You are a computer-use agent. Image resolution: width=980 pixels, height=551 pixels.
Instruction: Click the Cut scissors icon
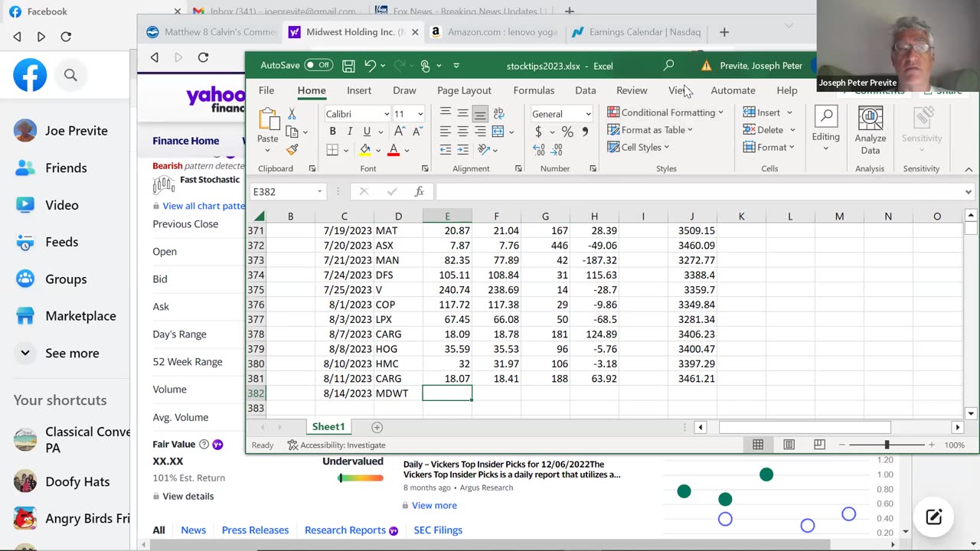pos(292,114)
